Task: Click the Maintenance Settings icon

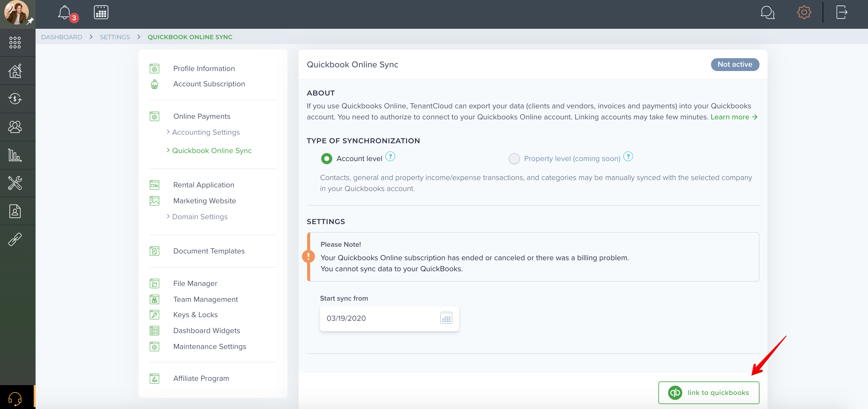Action: (x=154, y=347)
